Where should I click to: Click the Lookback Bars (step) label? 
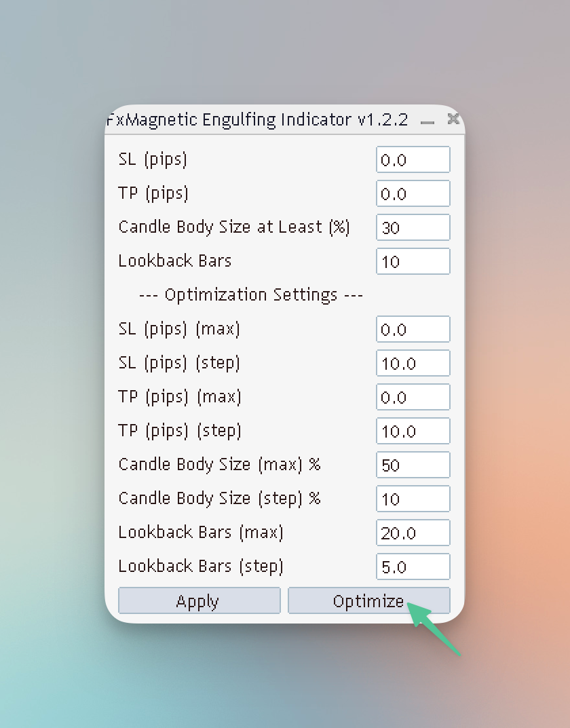coord(201,567)
